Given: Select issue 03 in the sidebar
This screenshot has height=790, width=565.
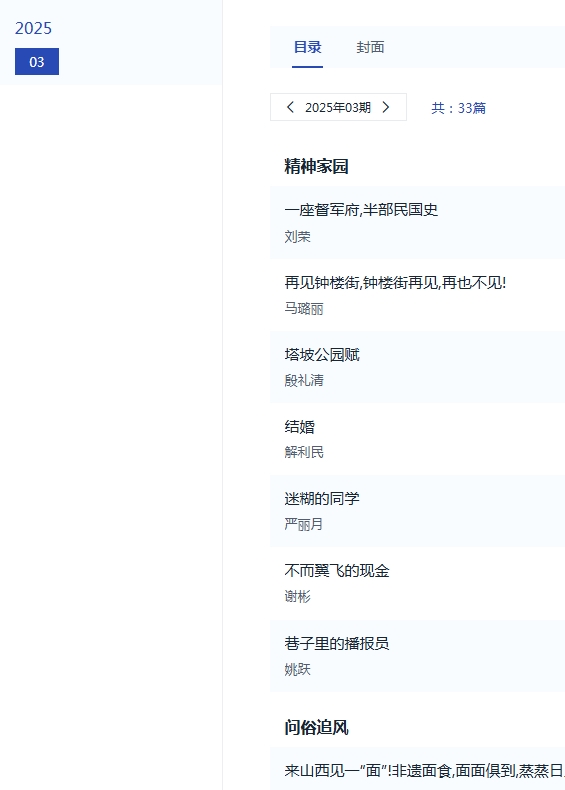Looking at the screenshot, I should pyautogui.click(x=37, y=61).
